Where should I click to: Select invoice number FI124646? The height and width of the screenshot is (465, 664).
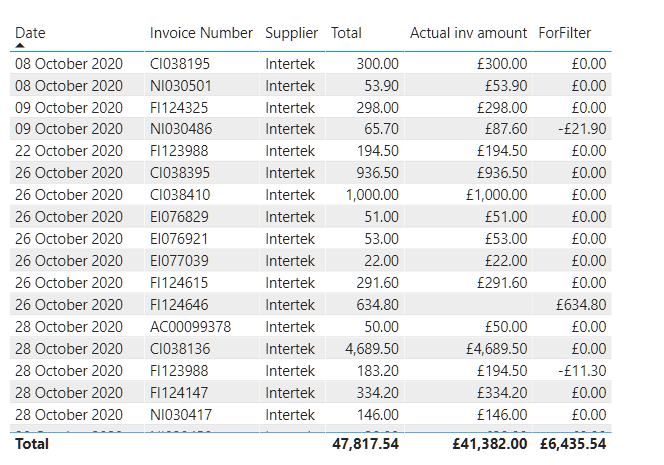point(179,305)
